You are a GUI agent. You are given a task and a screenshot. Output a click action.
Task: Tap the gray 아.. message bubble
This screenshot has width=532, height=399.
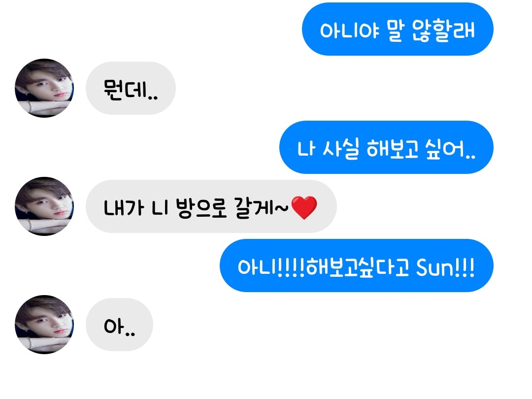click(x=119, y=324)
